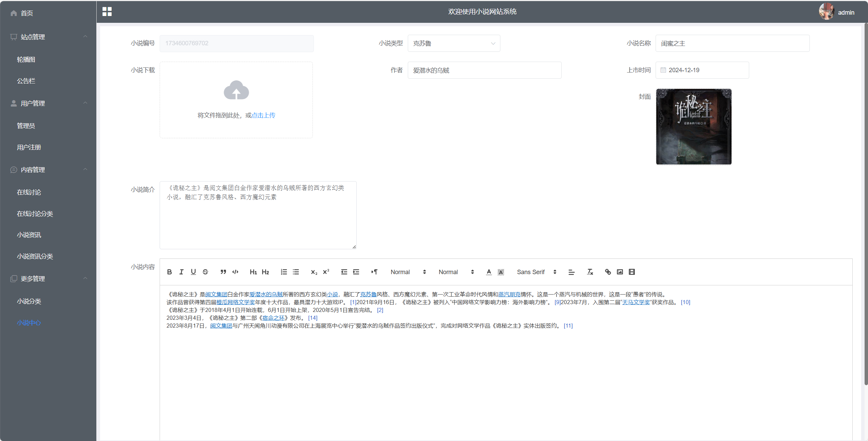Insert a blockquote in editor

pos(223,272)
